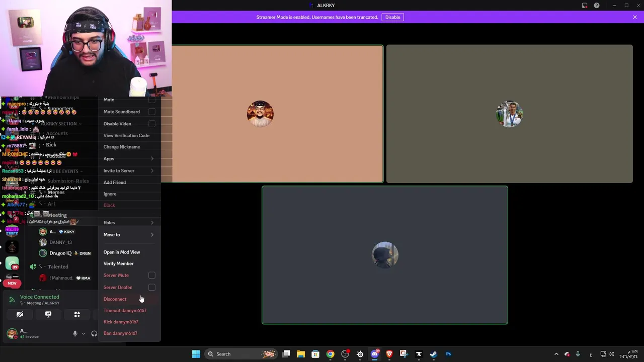Switch to Discord in the taskbar
Viewport: 644px width, 362px height.
(x=374, y=354)
